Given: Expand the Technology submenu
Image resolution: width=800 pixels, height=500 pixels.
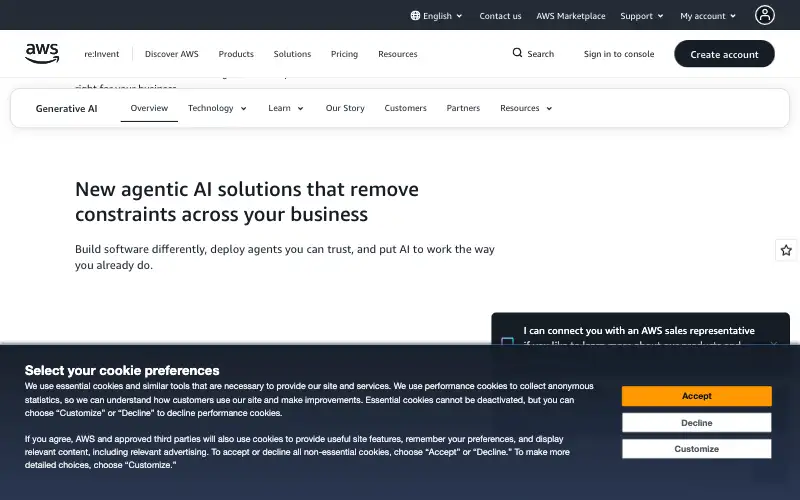Looking at the screenshot, I should tap(217, 108).
